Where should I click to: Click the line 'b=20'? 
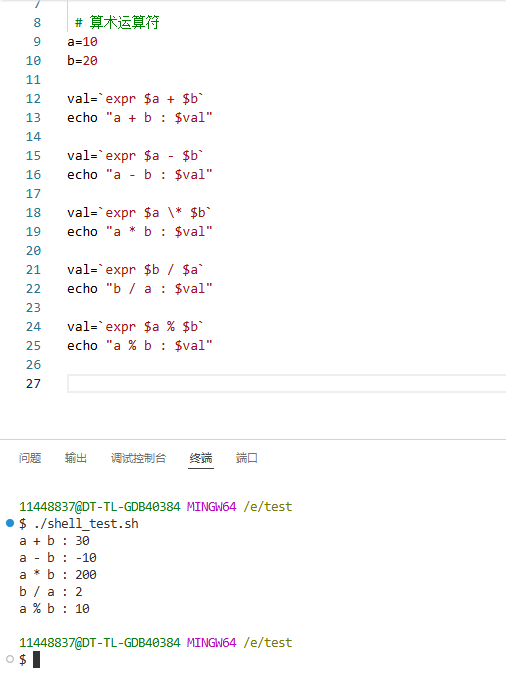pyautogui.click(x=82, y=61)
